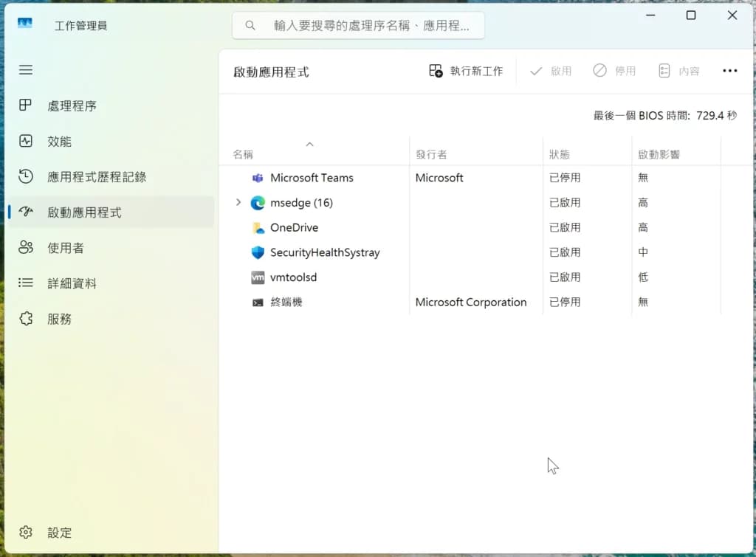Click the search magnifier icon

pyautogui.click(x=250, y=25)
